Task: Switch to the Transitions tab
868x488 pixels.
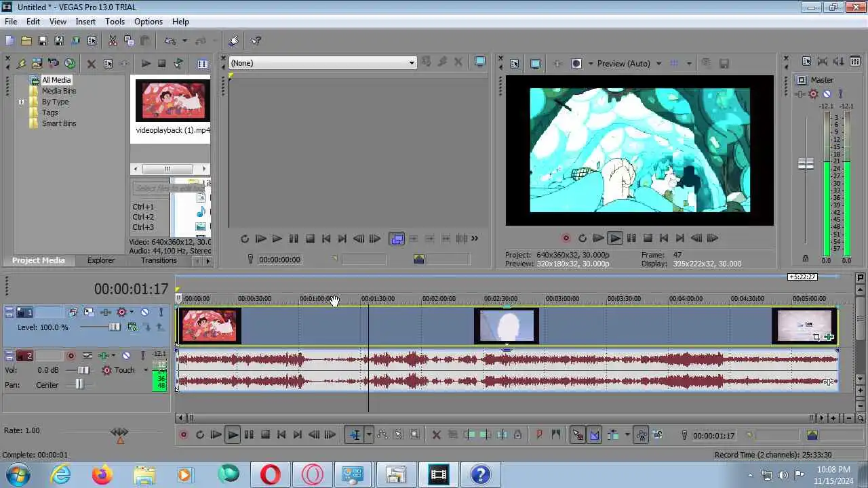Action: coord(159,260)
